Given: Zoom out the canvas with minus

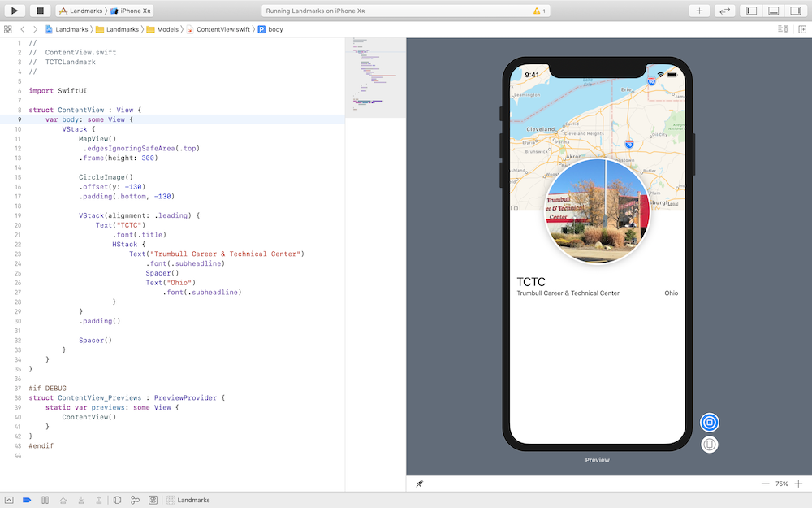Looking at the screenshot, I should pos(765,484).
